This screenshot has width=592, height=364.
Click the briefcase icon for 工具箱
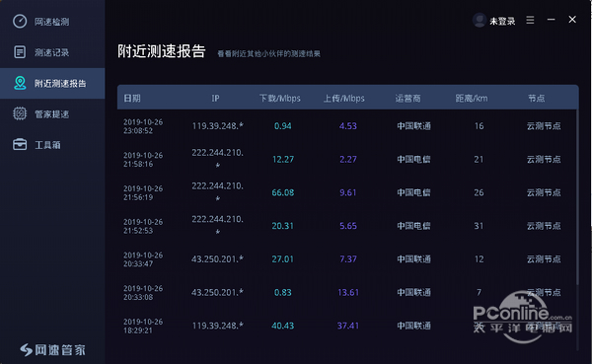click(20, 145)
